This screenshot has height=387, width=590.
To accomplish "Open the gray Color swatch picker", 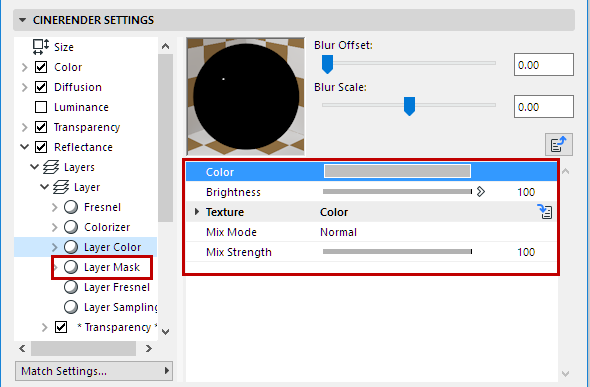I will coord(397,171).
